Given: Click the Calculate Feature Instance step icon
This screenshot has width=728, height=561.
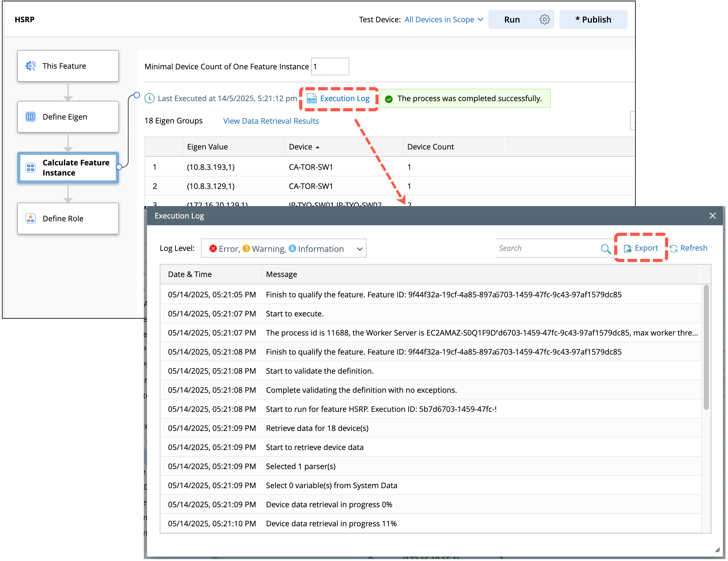Looking at the screenshot, I should click(x=31, y=168).
